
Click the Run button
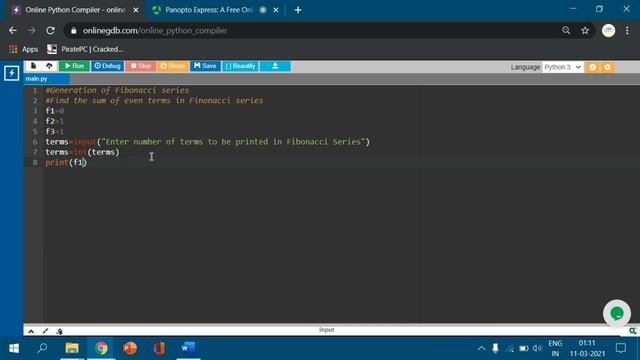tap(74, 66)
